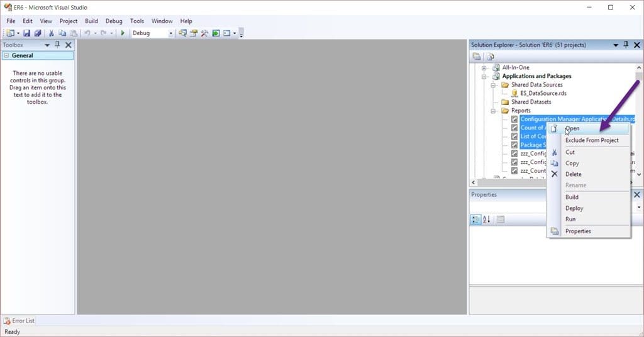Choose Properties from the context menu

tap(589, 231)
